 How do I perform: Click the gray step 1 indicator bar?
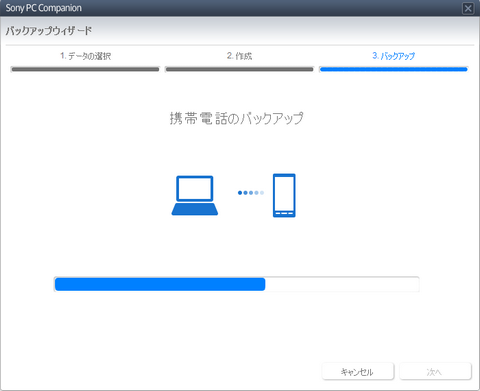pyautogui.click(x=85, y=69)
